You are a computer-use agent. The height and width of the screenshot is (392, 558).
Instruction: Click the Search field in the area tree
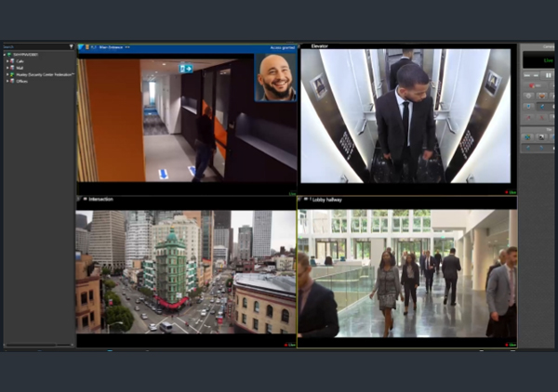(x=33, y=46)
